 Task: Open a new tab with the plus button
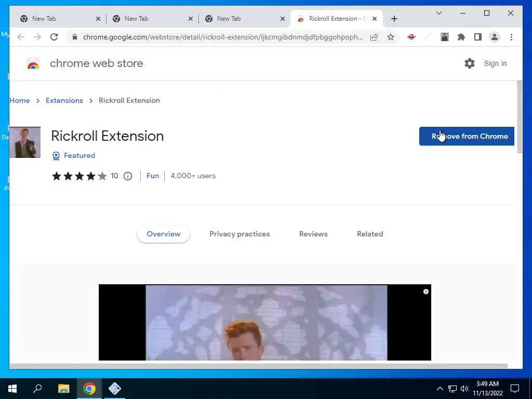[x=394, y=19]
